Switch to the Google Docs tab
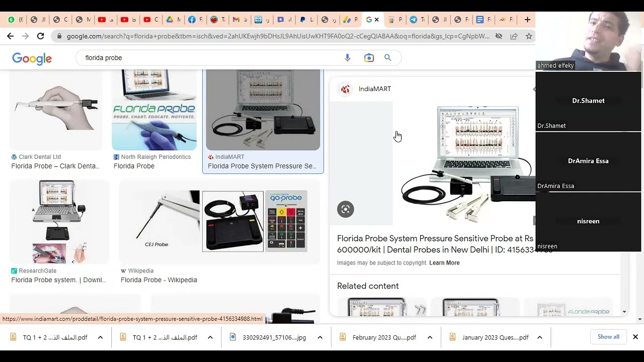This screenshot has width=644, height=362. [484, 20]
